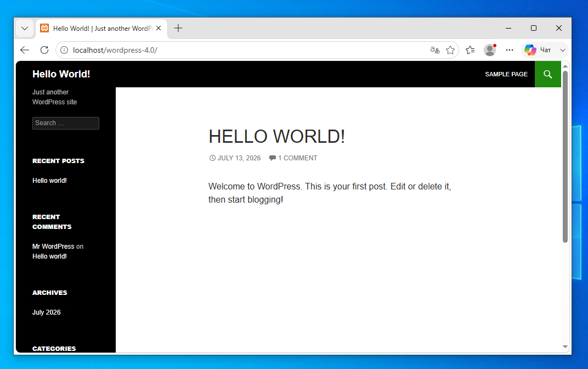
Task: Click the sidebar Search input field
Action: click(66, 123)
